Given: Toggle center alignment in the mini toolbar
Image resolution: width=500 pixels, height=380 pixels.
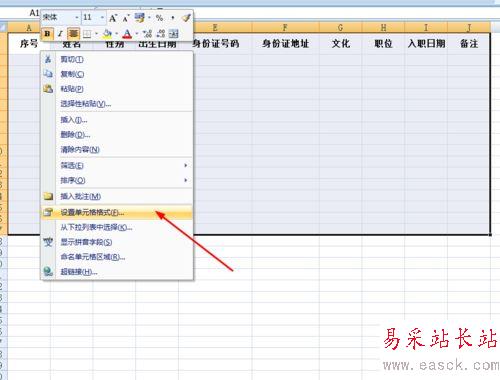Looking at the screenshot, I should [x=73, y=34].
